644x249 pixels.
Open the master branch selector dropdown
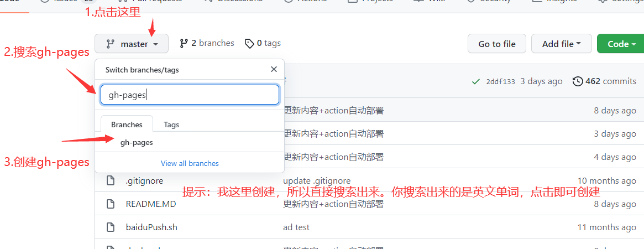point(132,44)
